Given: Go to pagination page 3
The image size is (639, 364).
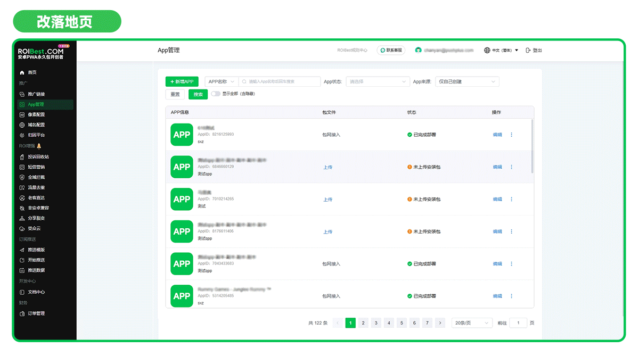Looking at the screenshot, I should pyautogui.click(x=376, y=322).
